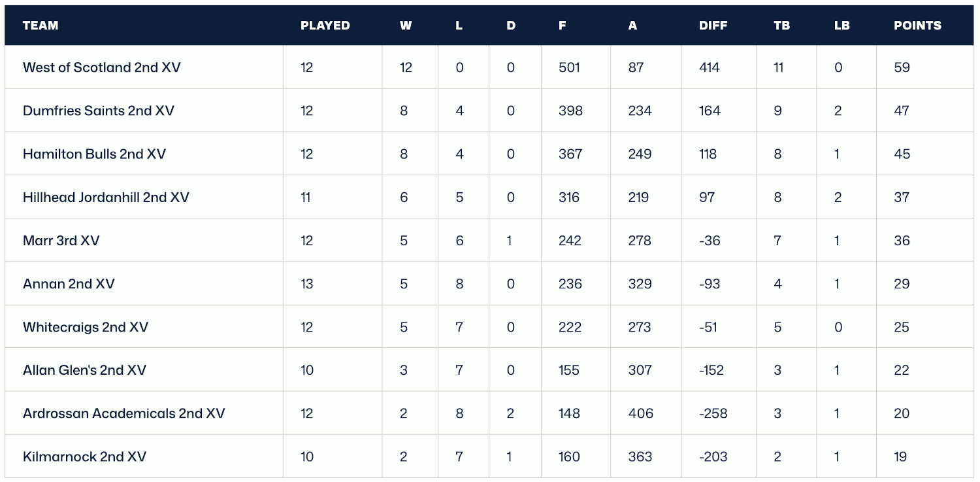The width and height of the screenshot is (980, 482).
Task: Select the Marr 3rd XV team
Action: click(x=61, y=241)
